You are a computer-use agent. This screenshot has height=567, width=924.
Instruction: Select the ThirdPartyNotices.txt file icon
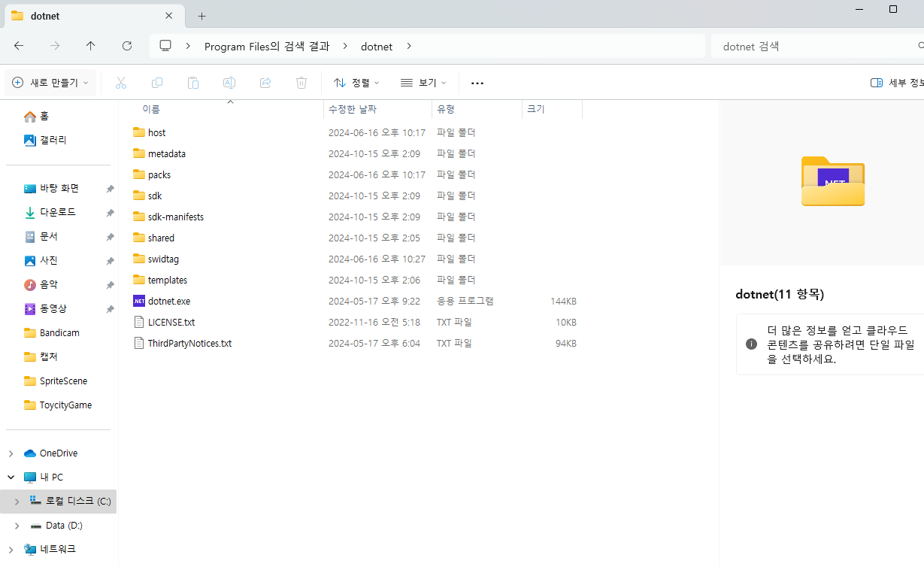[x=138, y=343]
